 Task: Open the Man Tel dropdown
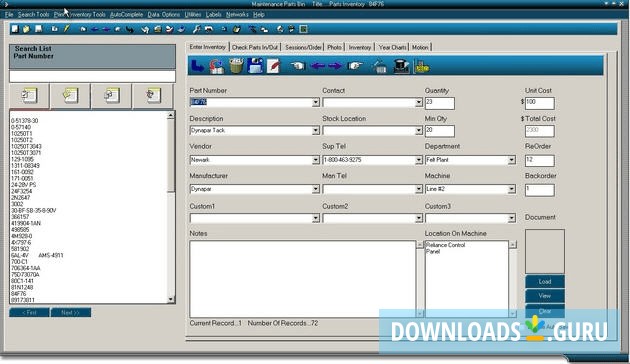(419, 189)
